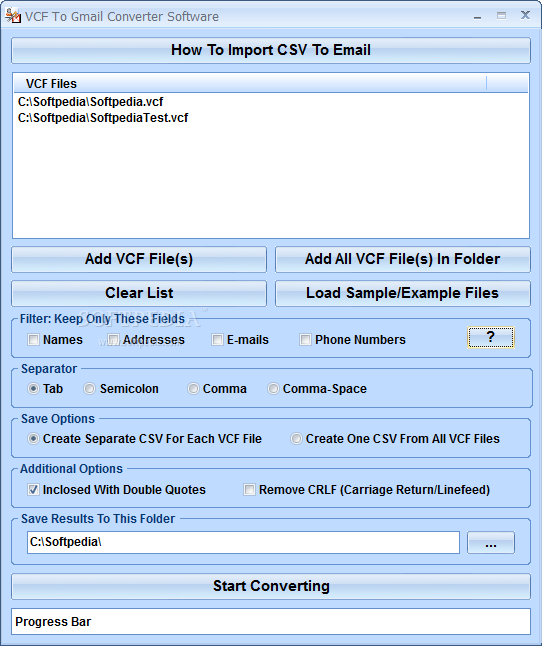Screen dimensions: 542x646
Task: Click the app icon in title bar
Action: (x=13, y=16)
